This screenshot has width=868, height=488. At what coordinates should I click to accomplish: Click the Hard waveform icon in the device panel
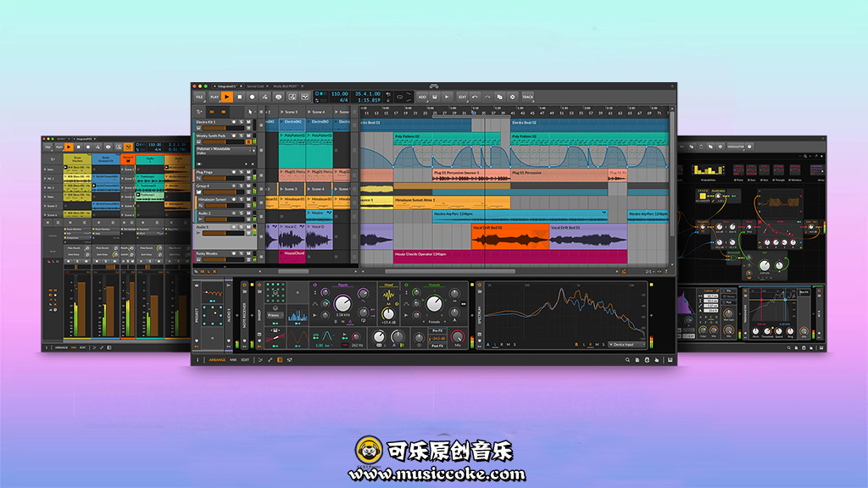coord(388,295)
